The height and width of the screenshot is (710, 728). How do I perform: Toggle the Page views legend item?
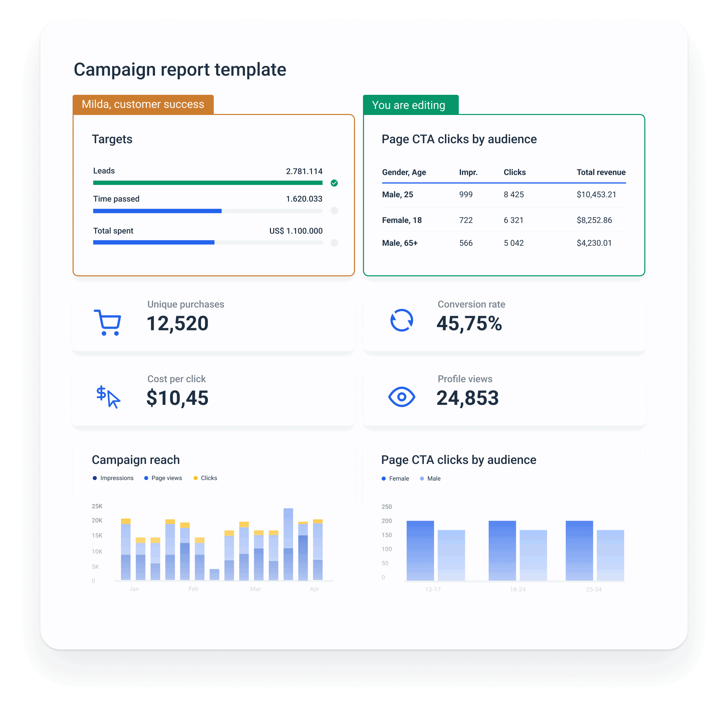163,478
